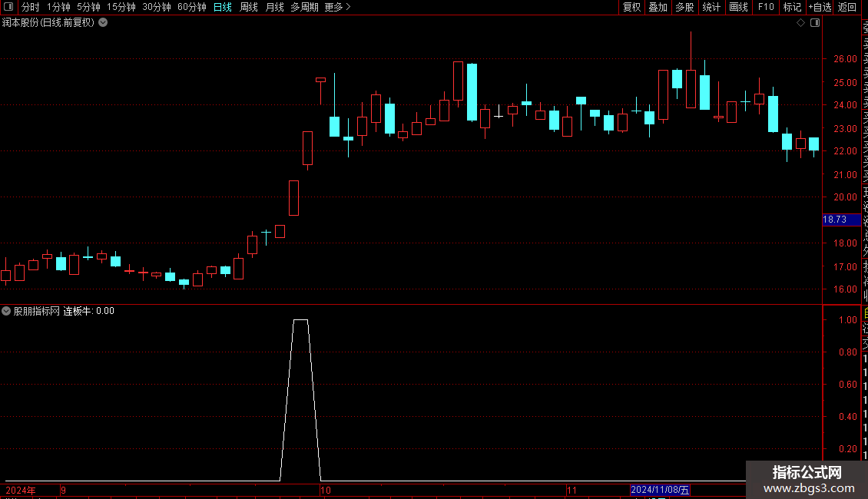This screenshot has height=499, width=868.
Task: Switch to 周线 weekly chart
Action: 249,7
